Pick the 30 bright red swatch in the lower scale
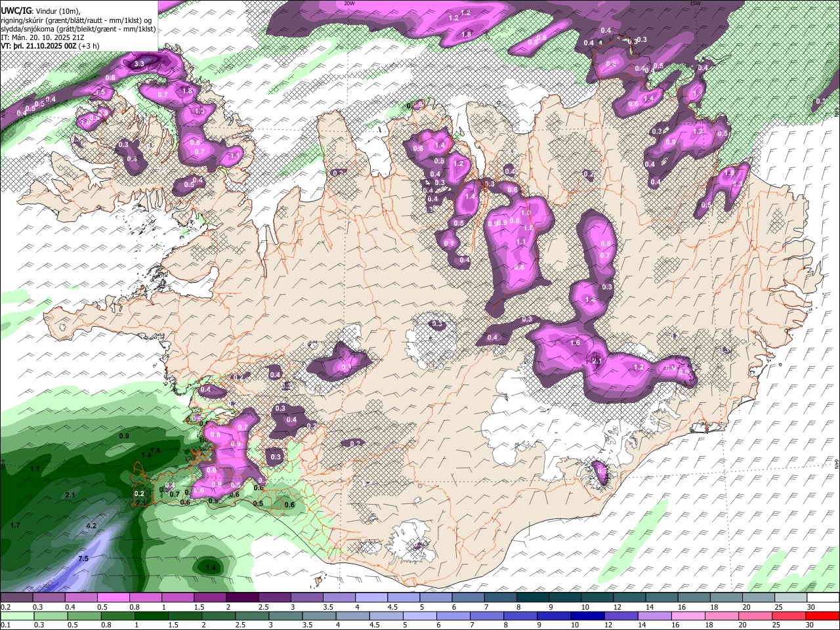The image size is (840, 630). tap(822, 616)
